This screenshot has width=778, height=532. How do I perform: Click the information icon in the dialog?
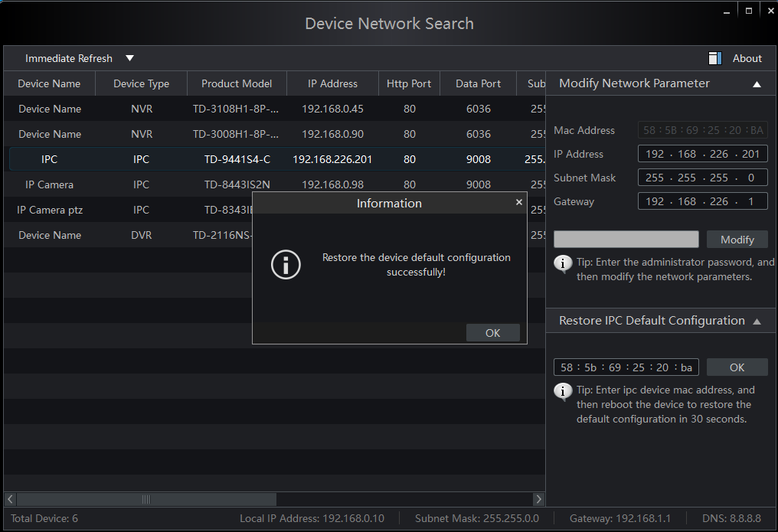(286, 265)
